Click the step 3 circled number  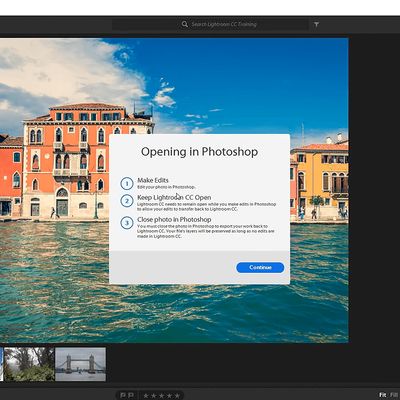coord(127,223)
